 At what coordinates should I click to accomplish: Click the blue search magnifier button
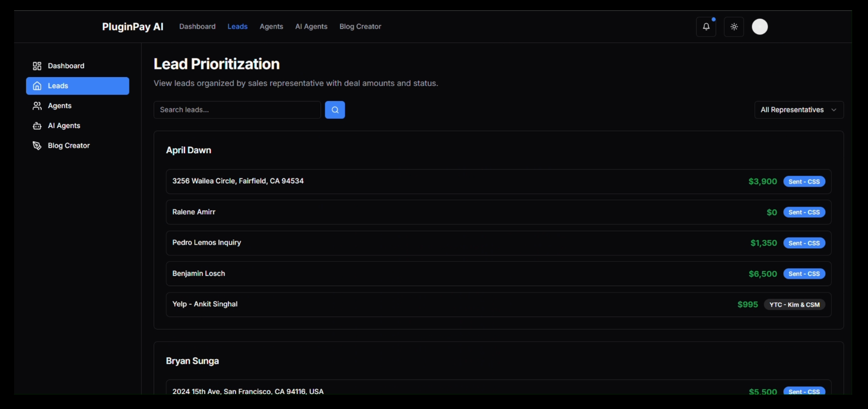pyautogui.click(x=335, y=110)
